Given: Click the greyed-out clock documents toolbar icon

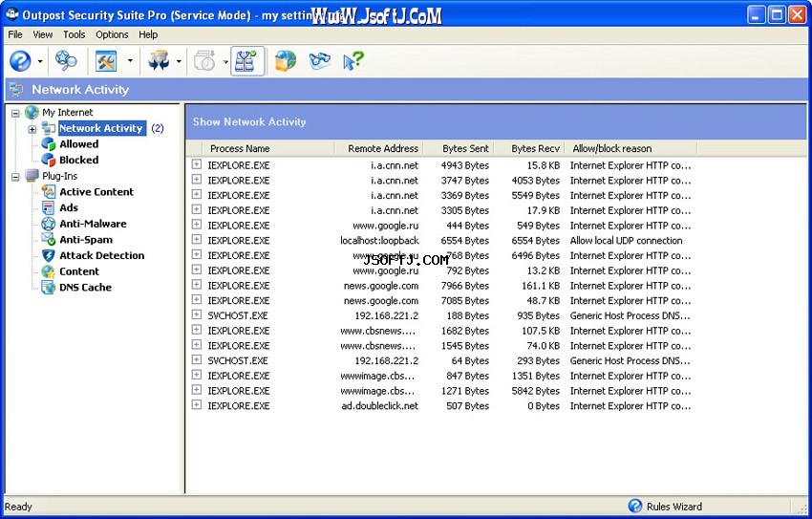Looking at the screenshot, I should coord(205,61).
